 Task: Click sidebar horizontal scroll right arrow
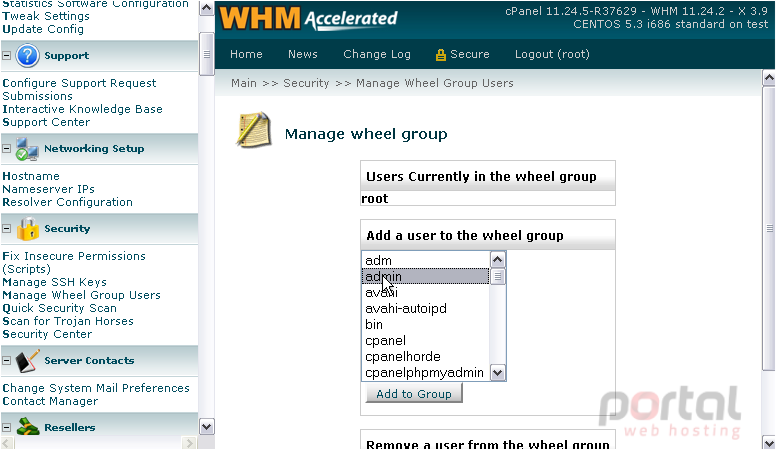pos(189,443)
